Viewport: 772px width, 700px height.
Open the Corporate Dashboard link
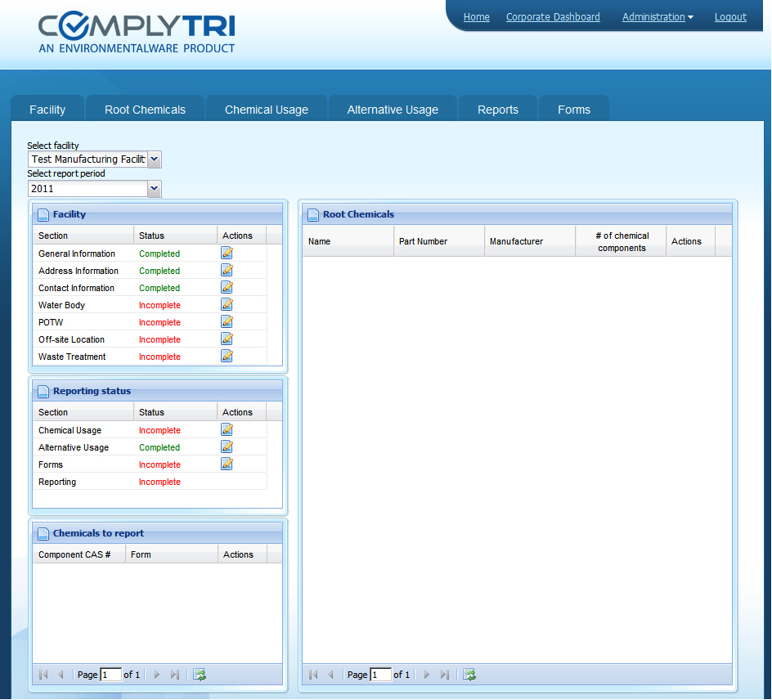(x=553, y=17)
